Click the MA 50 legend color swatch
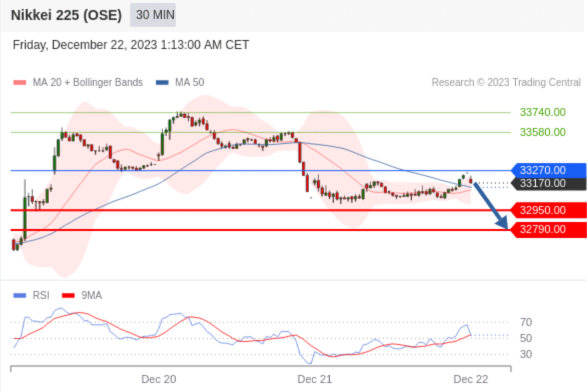Screen dimensions: 587x391 coord(162,82)
